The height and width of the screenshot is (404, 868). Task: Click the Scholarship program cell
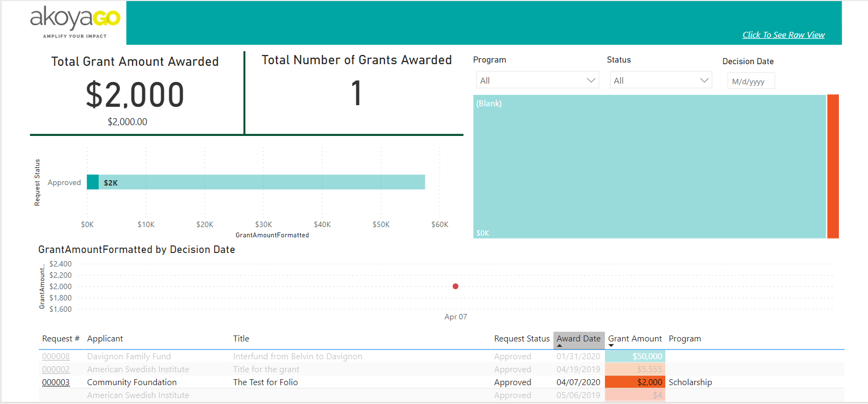690,382
